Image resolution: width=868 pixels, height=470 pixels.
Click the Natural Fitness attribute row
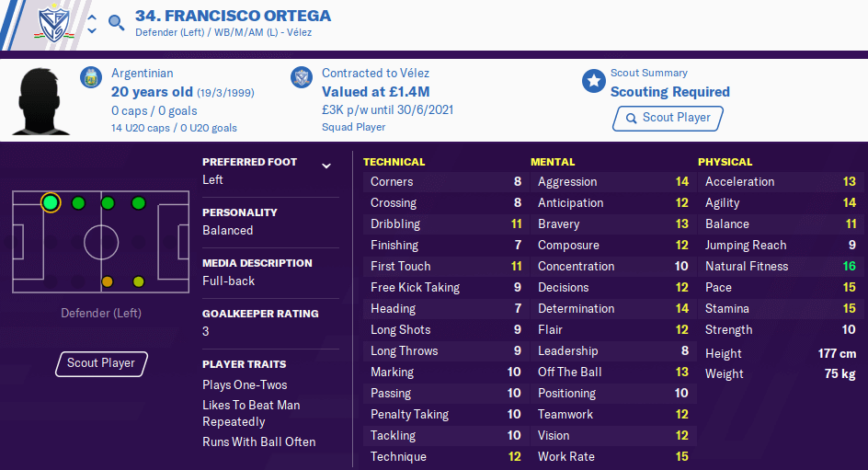click(x=781, y=267)
